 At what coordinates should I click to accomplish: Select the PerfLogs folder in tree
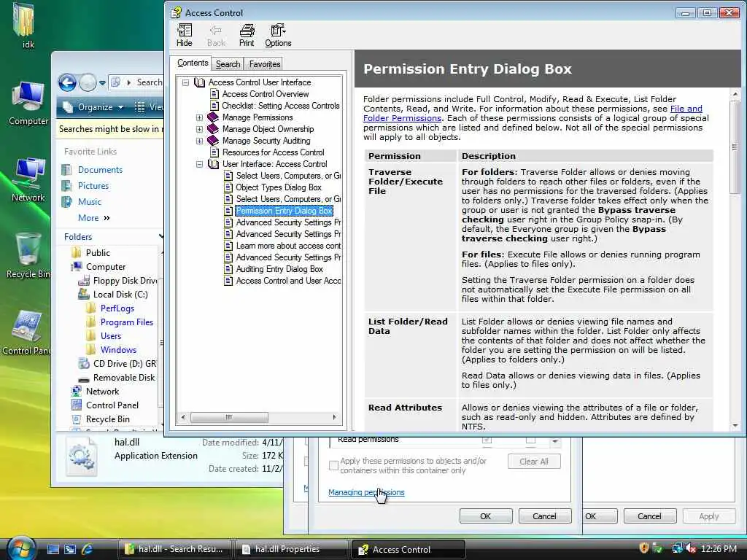117,308
